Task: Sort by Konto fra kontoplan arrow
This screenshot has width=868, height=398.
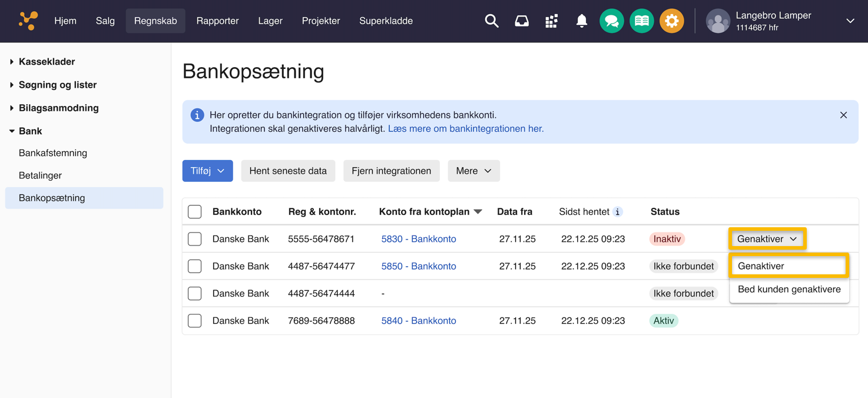Action: [x=478, y=212]
